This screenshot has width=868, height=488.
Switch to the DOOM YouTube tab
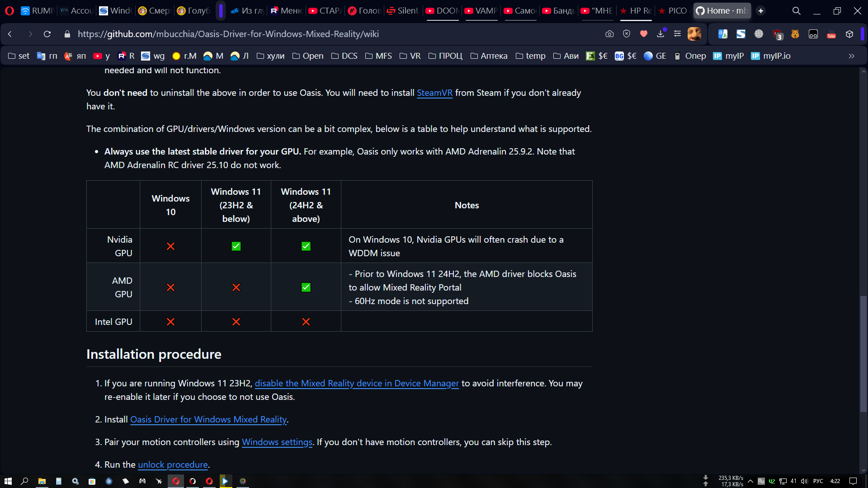(442, 11)
